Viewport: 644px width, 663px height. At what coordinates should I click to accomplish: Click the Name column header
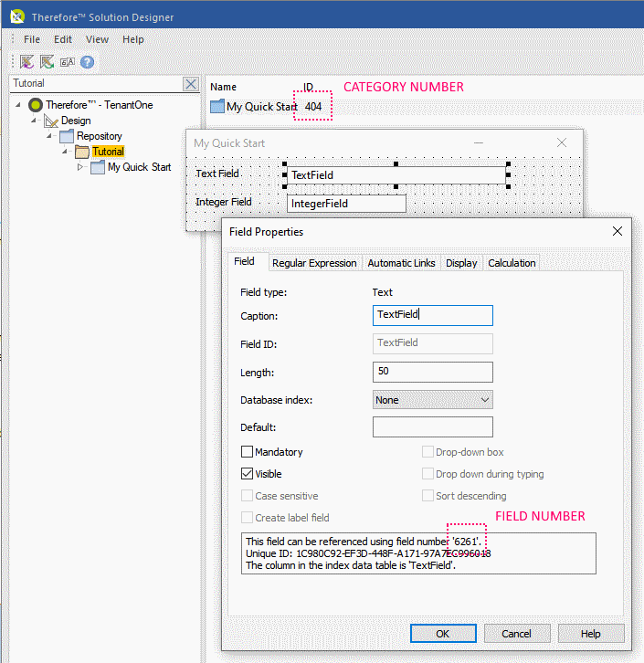click(223, 87)
